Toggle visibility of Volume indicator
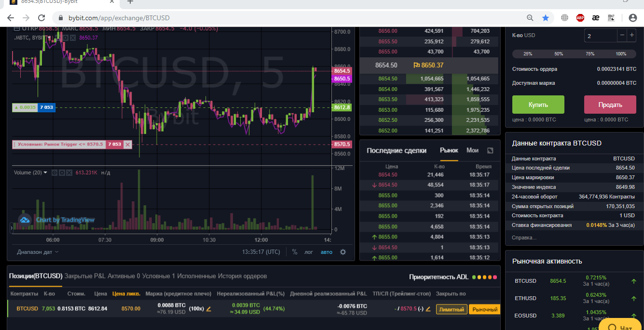Image resolution: width=644 pixels, height=330 pixels. click(55, 172)
